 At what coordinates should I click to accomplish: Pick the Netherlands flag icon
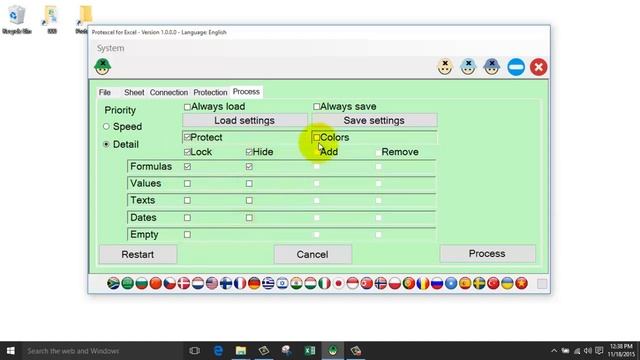point(198,283)
